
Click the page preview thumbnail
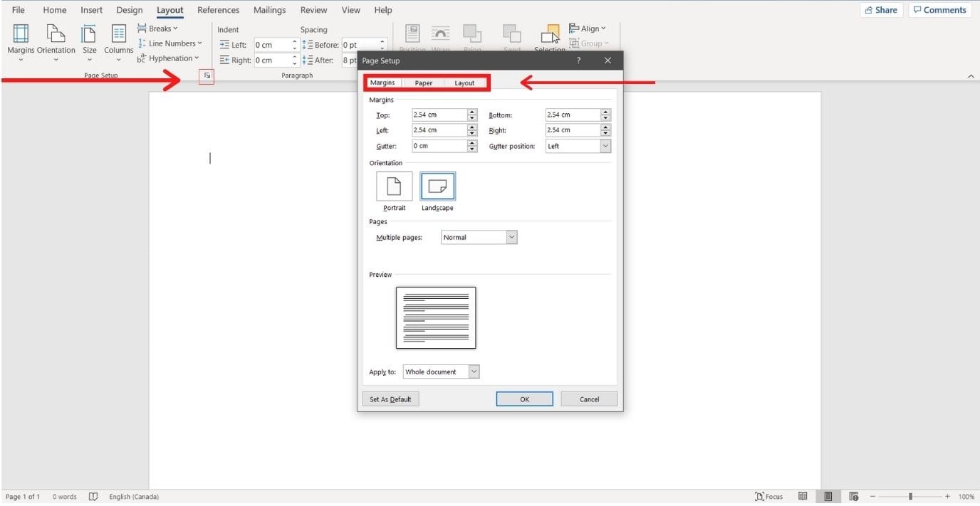click(436, 318)
